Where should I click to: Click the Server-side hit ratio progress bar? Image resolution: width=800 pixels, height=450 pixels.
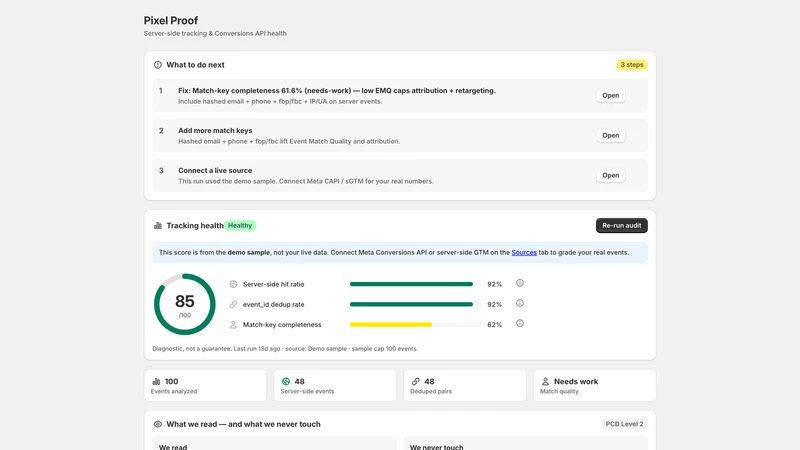tap(416, 284)
